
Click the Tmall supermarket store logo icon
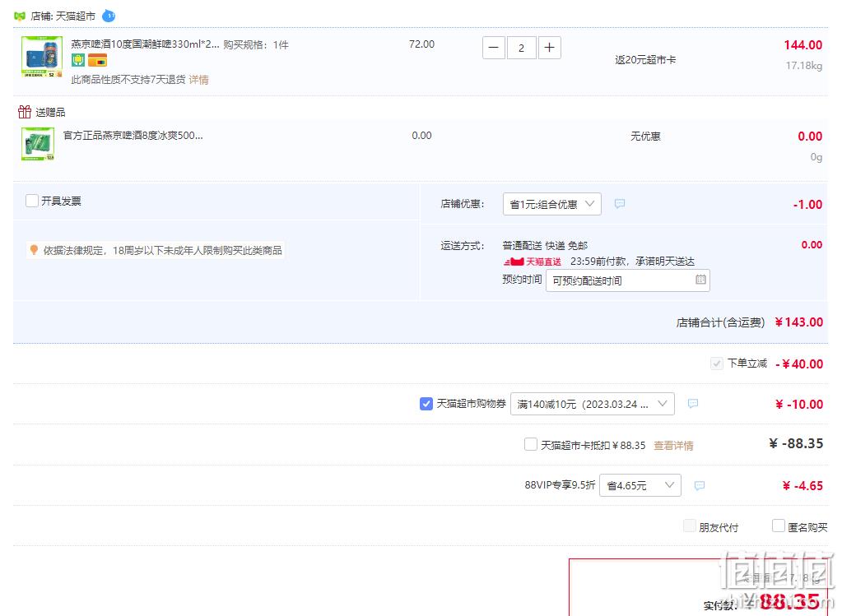pos(19,16)
